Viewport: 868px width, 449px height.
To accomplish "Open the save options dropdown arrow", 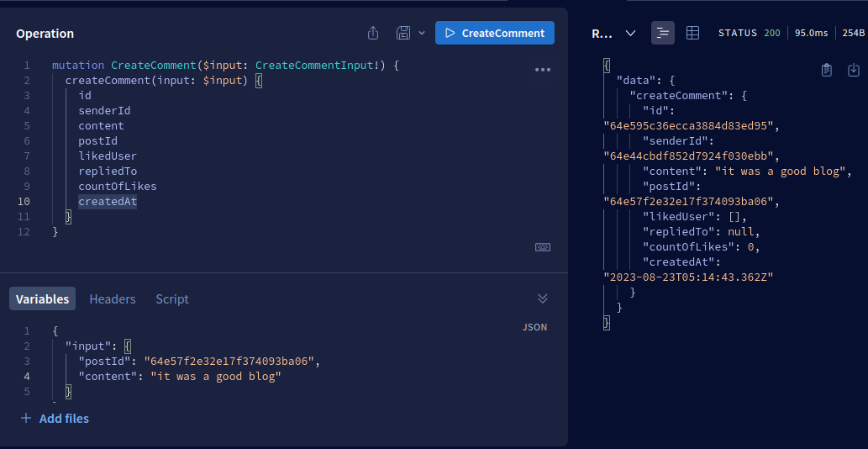I will [422, 34].
